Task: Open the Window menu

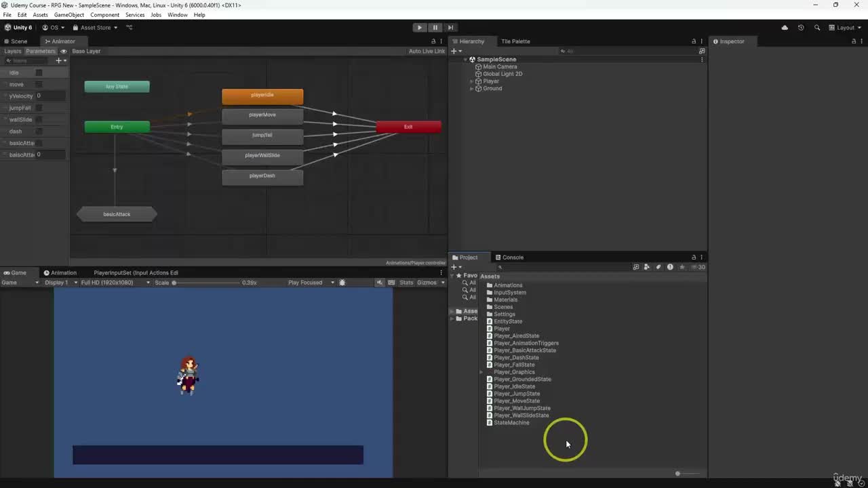Action: pyautogui.click(x=178, y=15)
